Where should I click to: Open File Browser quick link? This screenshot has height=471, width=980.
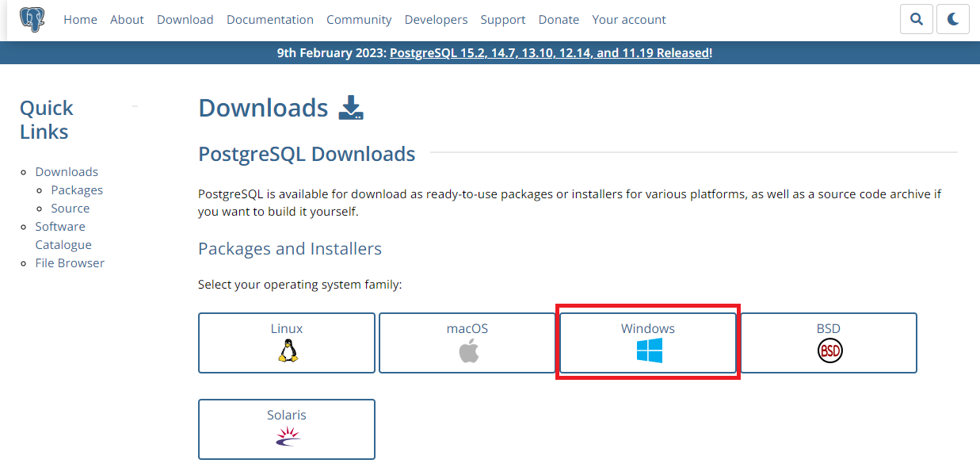click(x=70, y=262)
